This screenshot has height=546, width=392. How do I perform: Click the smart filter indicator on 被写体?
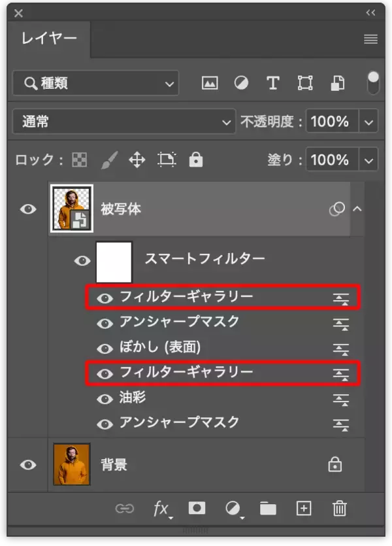pos(336,209)
